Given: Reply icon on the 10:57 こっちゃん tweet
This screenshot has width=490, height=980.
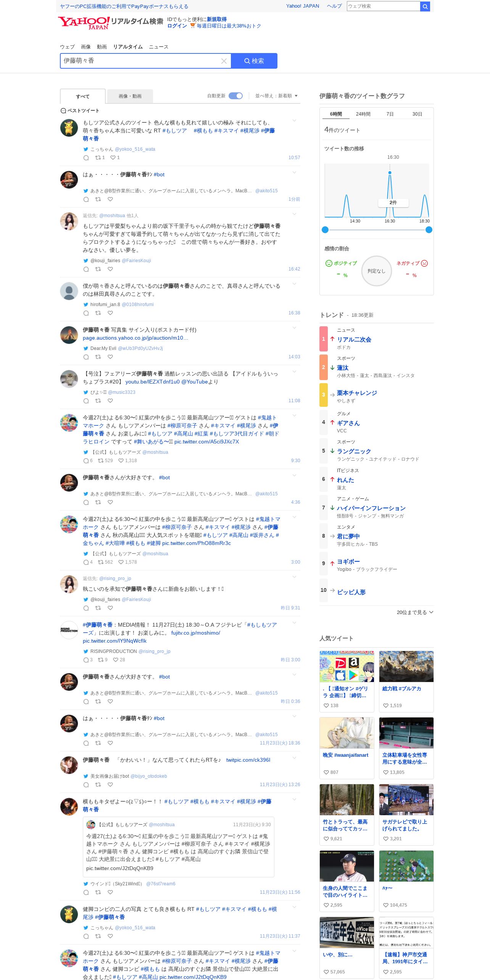Looking at the screenshot, I should 86,158.
